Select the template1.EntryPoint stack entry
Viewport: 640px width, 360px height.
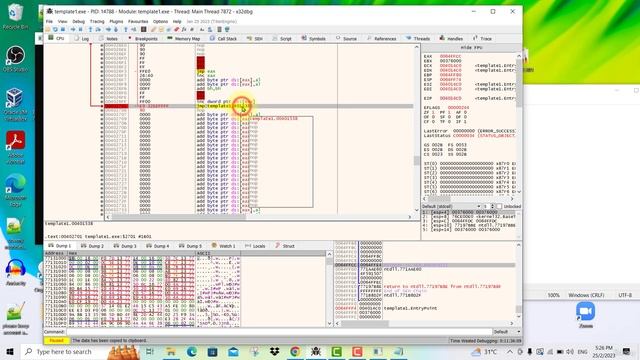tap(410, 308)
